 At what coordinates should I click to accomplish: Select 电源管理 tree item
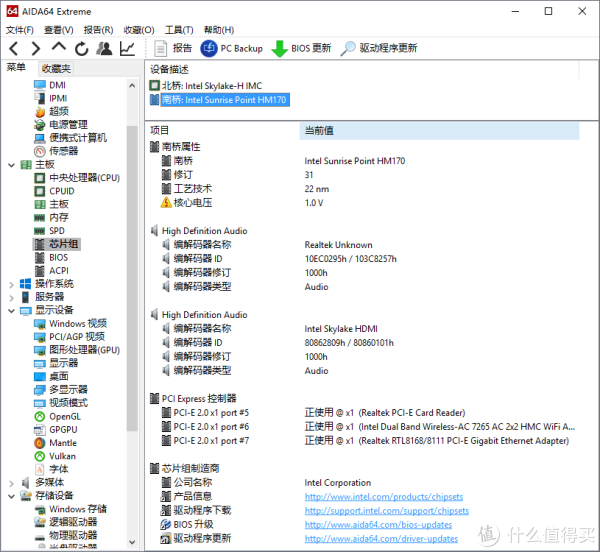[61, 125]
